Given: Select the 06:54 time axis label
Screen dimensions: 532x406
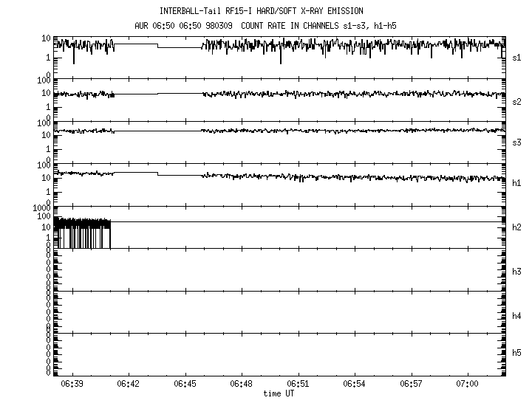Looking at the screenshot, I should click(355, 385).
